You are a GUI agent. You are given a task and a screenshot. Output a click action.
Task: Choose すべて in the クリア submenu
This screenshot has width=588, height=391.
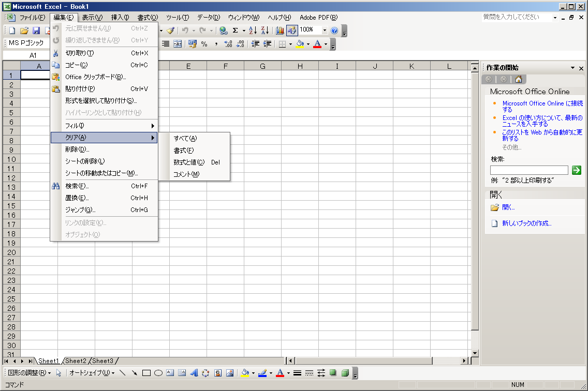[x=185, y=138]
